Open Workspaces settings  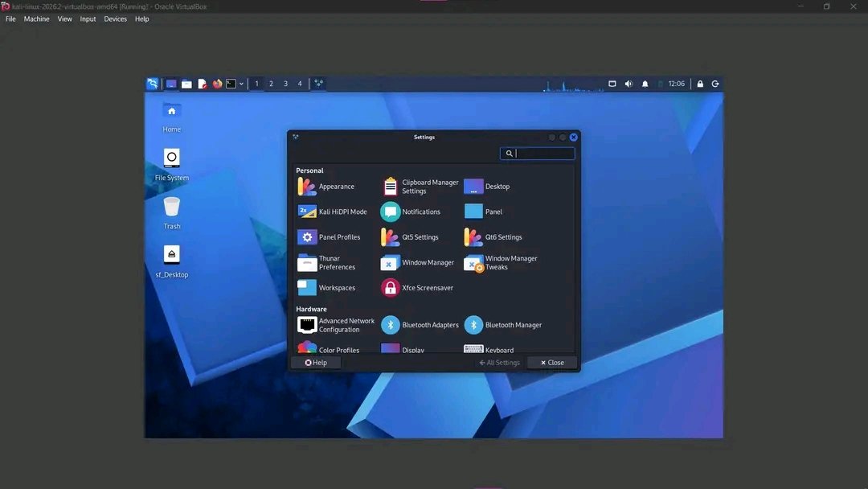point(326,288)
